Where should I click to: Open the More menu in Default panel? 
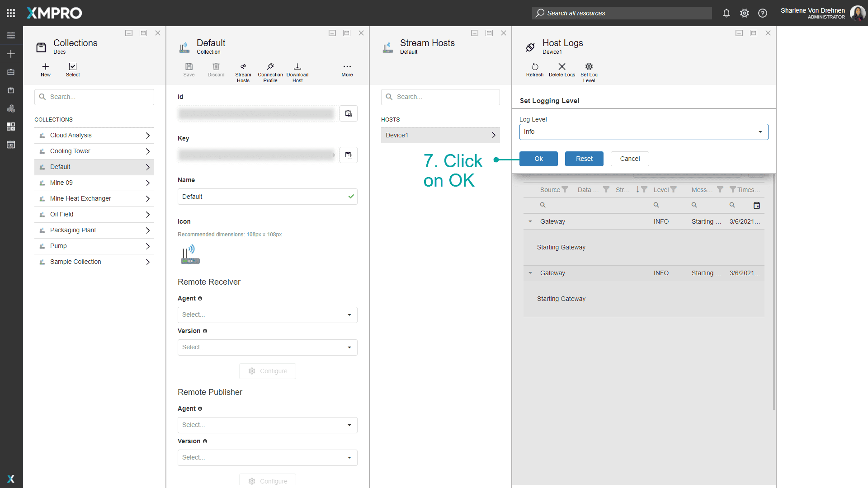pos(347,67)
